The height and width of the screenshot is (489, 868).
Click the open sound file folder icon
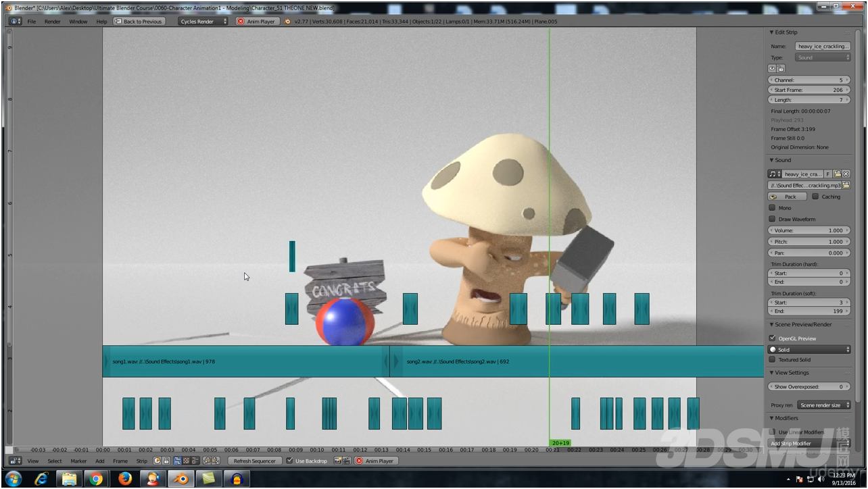(838, 174)
